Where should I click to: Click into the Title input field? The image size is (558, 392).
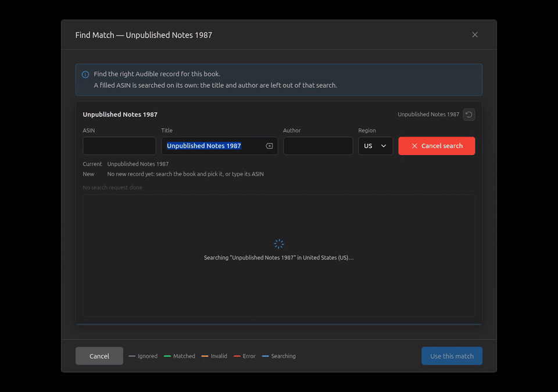(219, 146)
